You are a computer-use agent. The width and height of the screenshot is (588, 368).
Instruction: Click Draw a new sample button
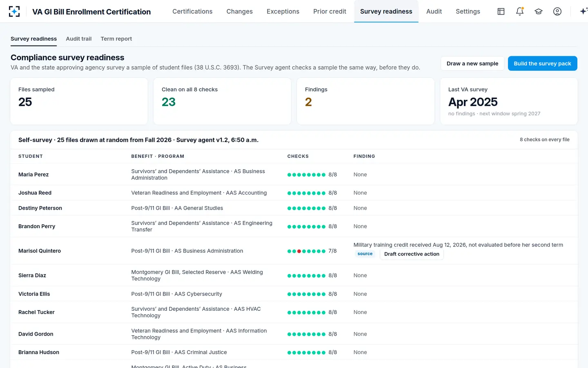472,63
